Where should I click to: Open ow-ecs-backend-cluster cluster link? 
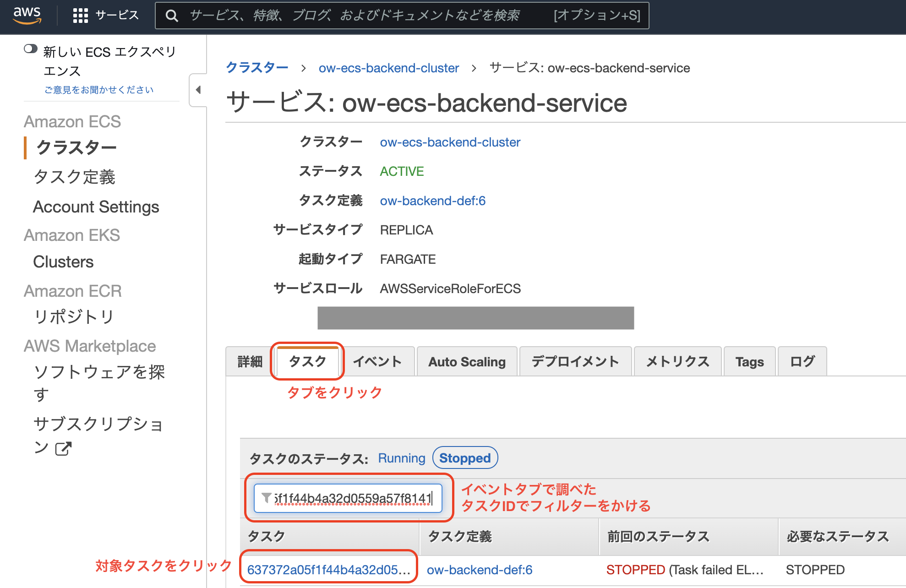point(450,142)
